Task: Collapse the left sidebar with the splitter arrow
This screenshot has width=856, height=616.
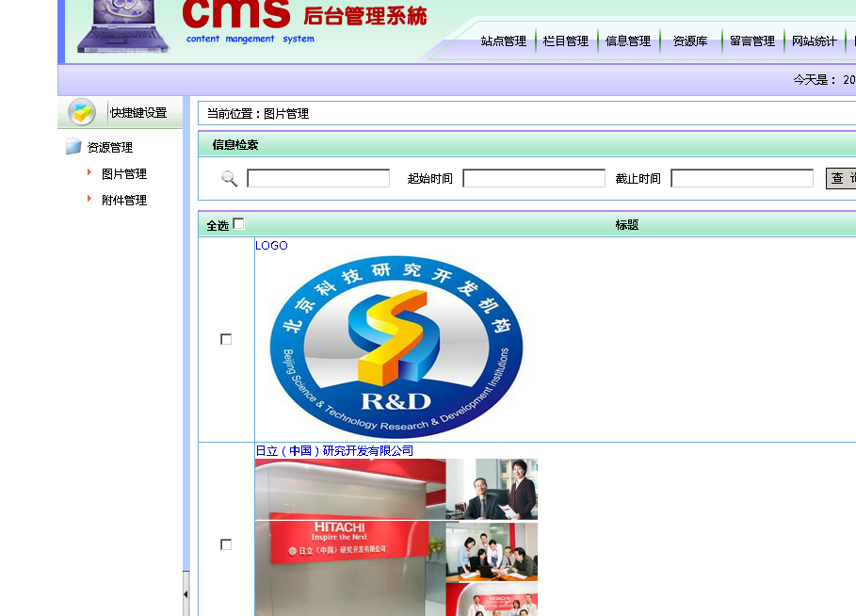Action: pyautogui.click(x=186, y=593)
